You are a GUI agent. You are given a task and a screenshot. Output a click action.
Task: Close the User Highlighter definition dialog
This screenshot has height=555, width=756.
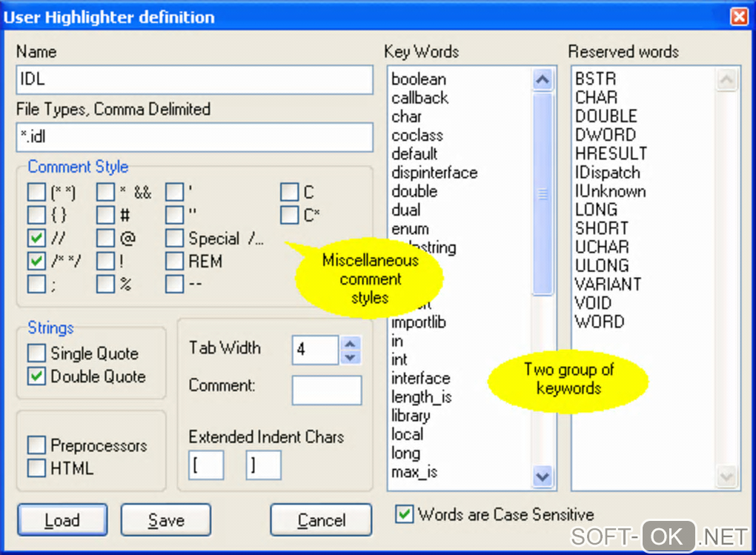tap(739, 16)
